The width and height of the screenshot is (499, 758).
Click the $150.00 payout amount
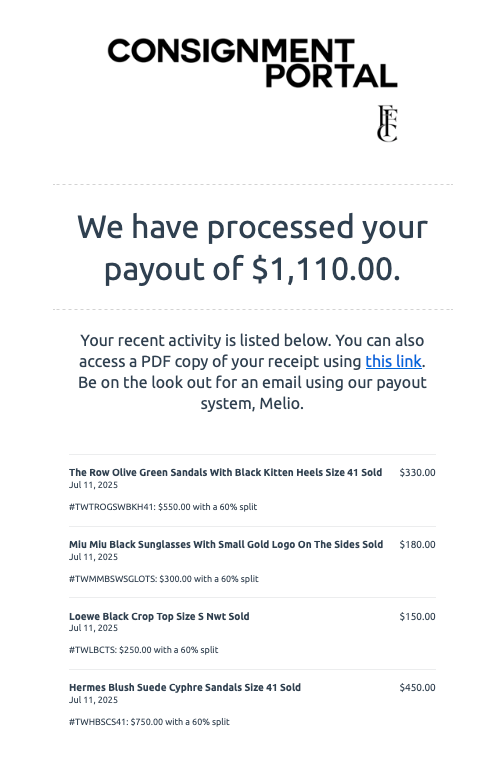417,616
